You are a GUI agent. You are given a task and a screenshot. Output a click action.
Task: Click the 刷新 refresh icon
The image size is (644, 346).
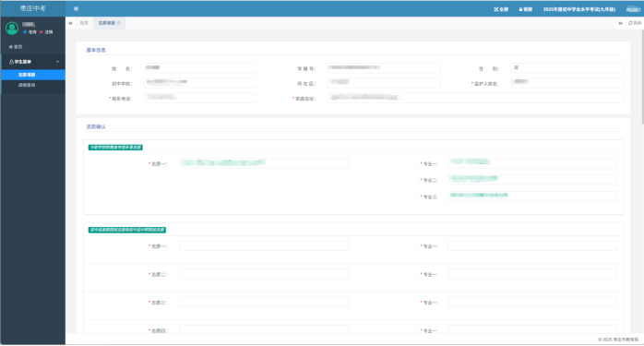point(630,23)
